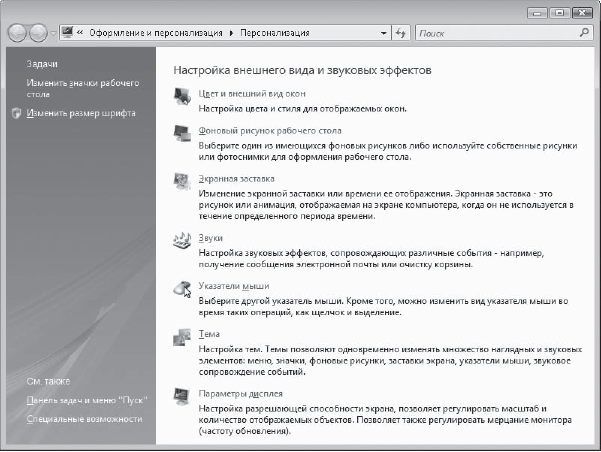Expand the arrow after Оформление и персонализация

[231, 33]
